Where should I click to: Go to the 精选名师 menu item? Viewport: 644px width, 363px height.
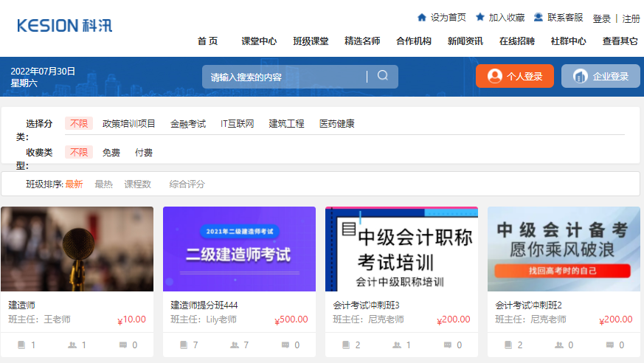(362, 41)
